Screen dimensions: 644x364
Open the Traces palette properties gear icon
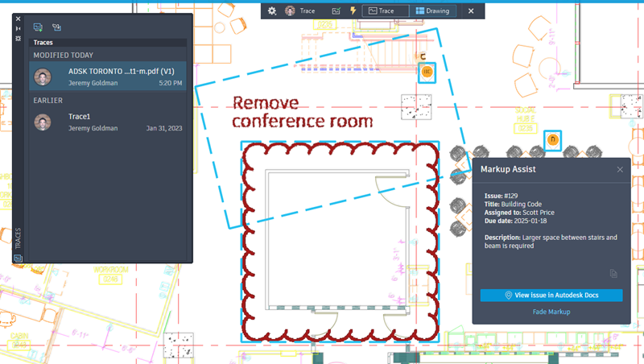coord(18,38)
